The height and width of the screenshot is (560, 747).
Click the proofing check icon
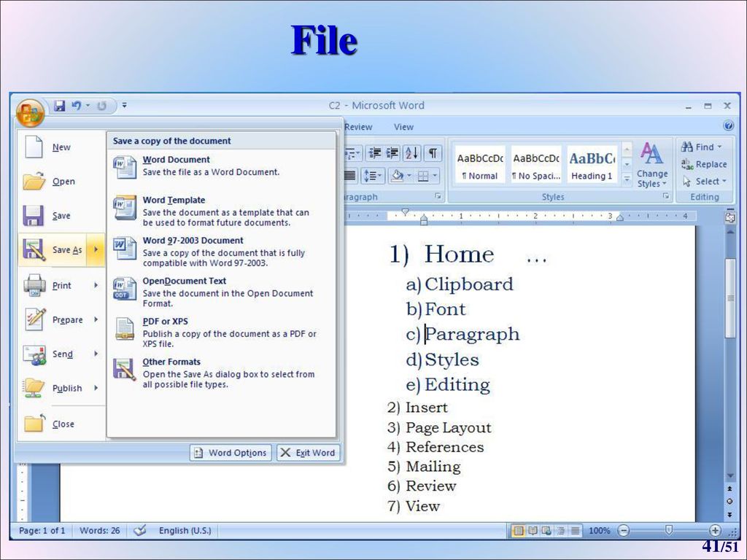[x=139, y=531]
